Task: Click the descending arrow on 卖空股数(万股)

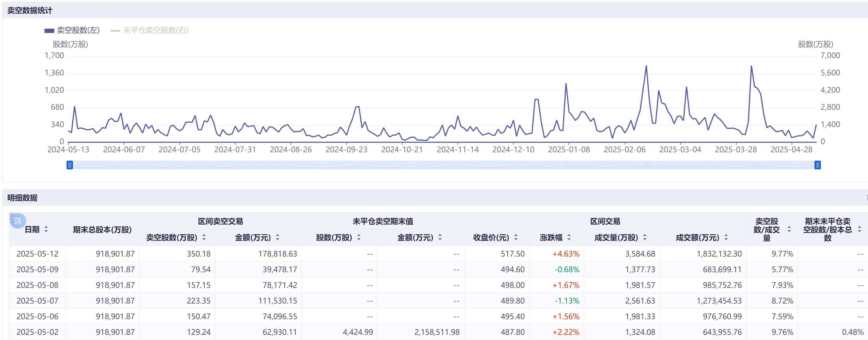Action: pyautogui.click(x=204, y=240)
